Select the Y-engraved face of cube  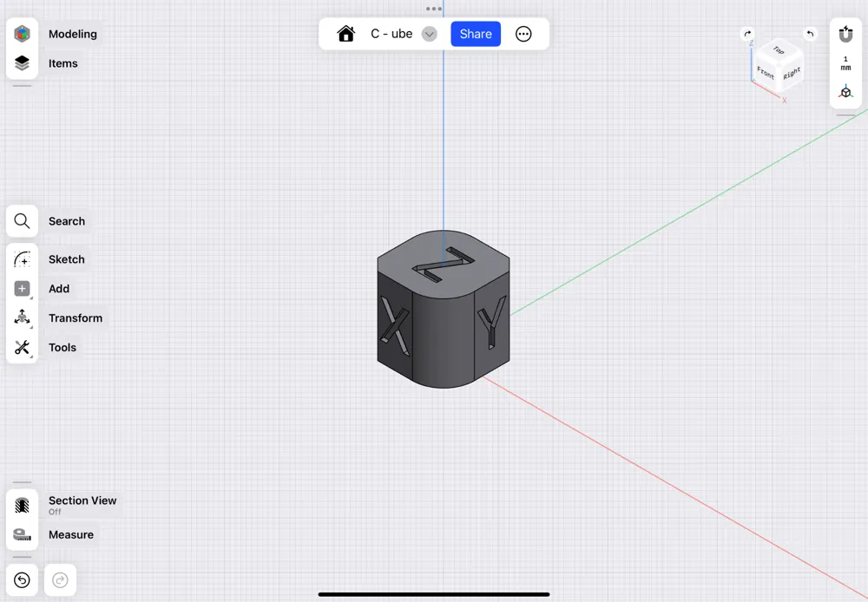click(x=492, y=326)
